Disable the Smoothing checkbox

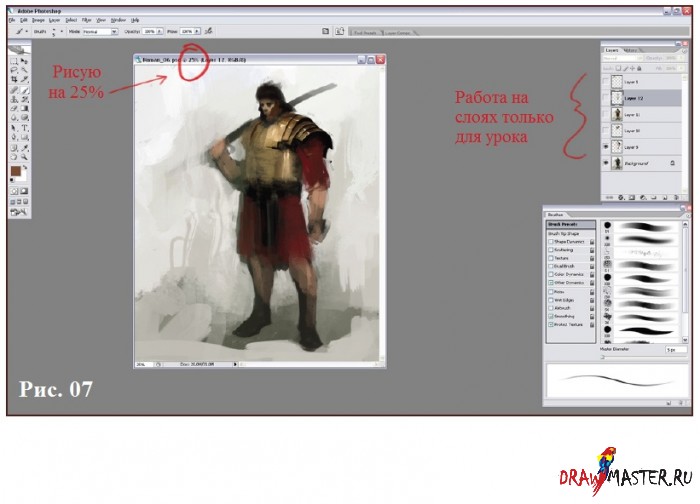[x=551, y=316]
